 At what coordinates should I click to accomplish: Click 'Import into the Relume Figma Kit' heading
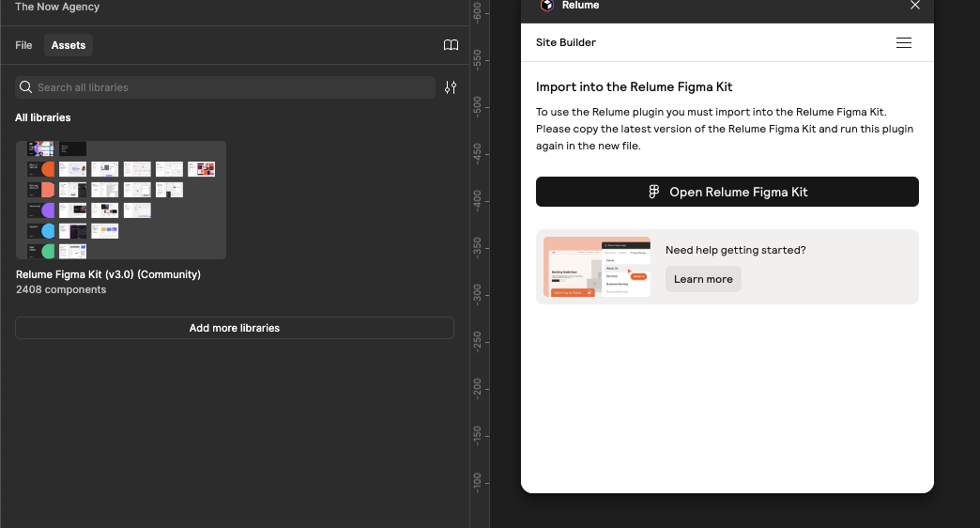click(x=634, y=87)
